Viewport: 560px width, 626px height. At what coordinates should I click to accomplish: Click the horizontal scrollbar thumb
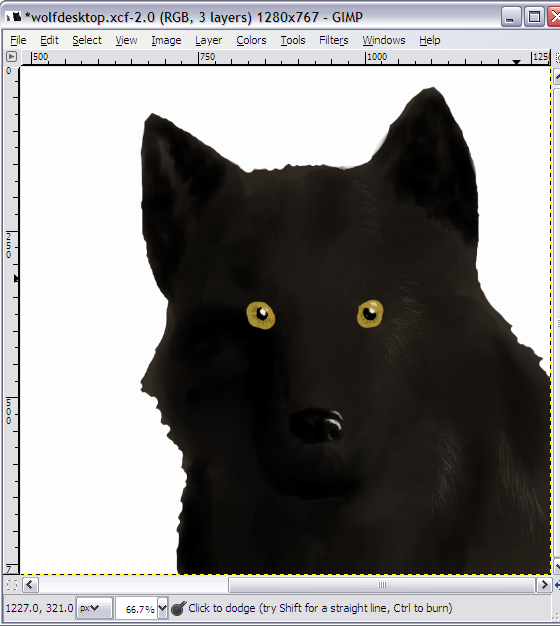[x=382, y=585]
